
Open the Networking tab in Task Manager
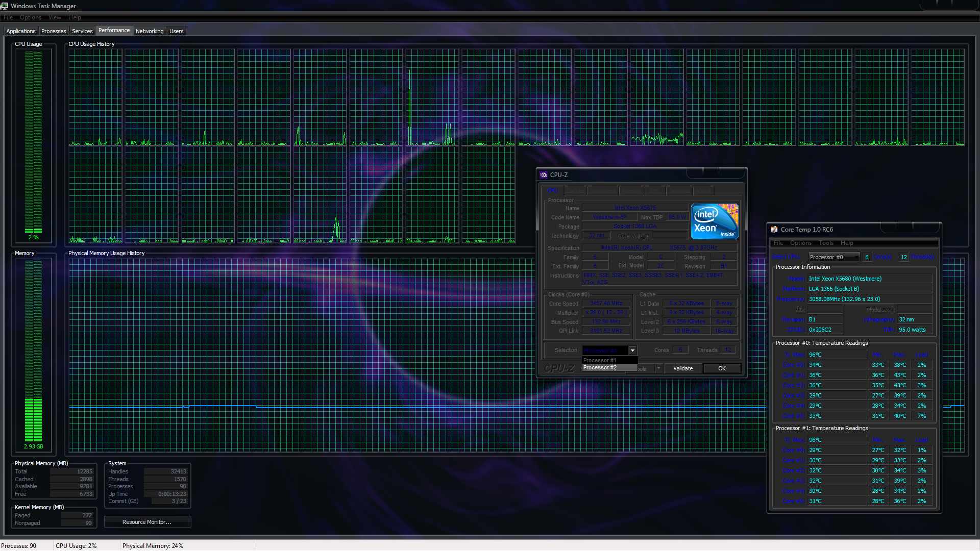click(x=150, y=31)
